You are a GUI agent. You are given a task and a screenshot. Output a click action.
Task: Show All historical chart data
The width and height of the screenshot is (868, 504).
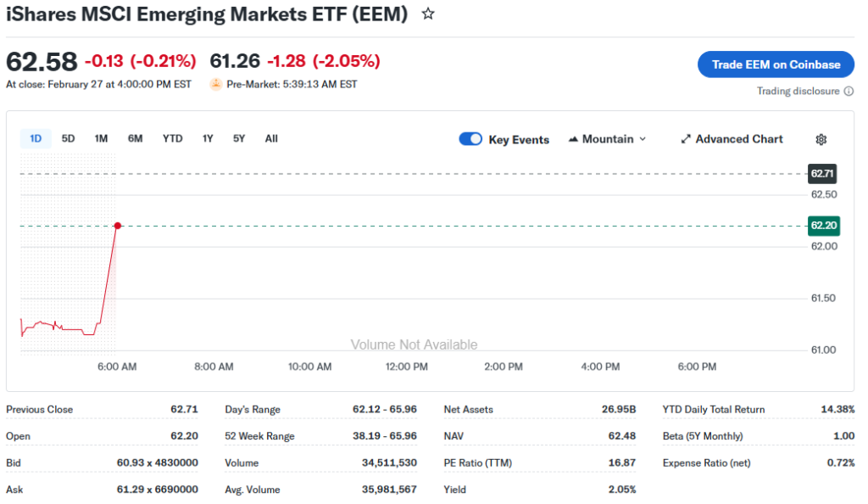click(x=271, y=138)
